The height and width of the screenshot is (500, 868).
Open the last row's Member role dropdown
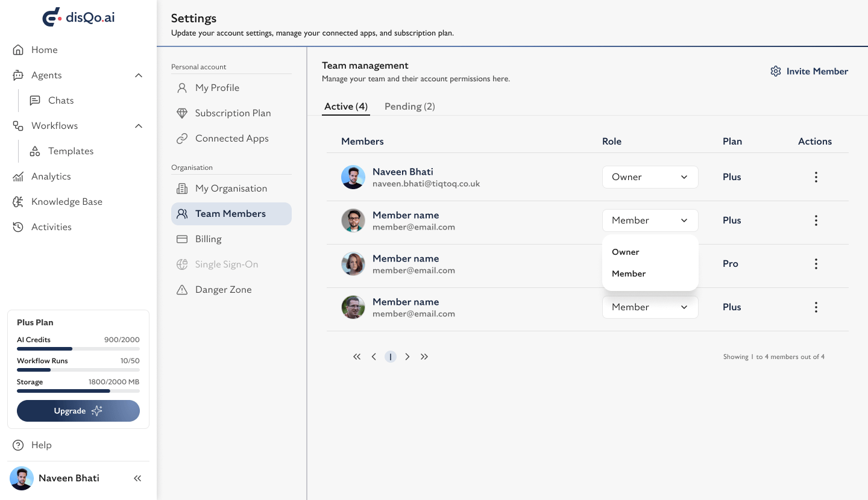click(x=650, y=307)
